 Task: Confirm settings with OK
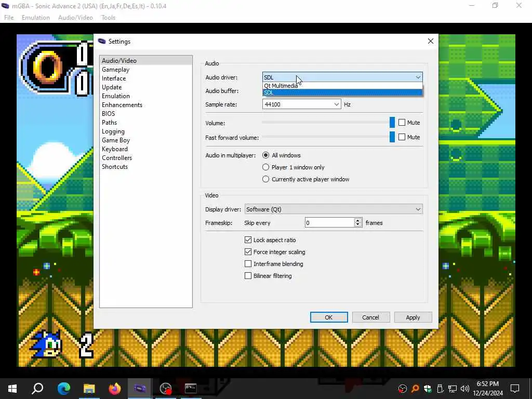click(x=329, y=317)
